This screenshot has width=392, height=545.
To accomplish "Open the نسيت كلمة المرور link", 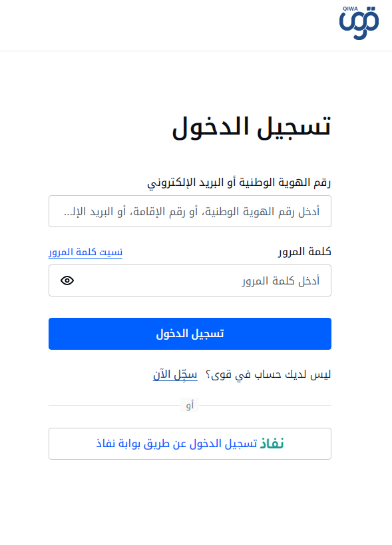I will 85,252.
